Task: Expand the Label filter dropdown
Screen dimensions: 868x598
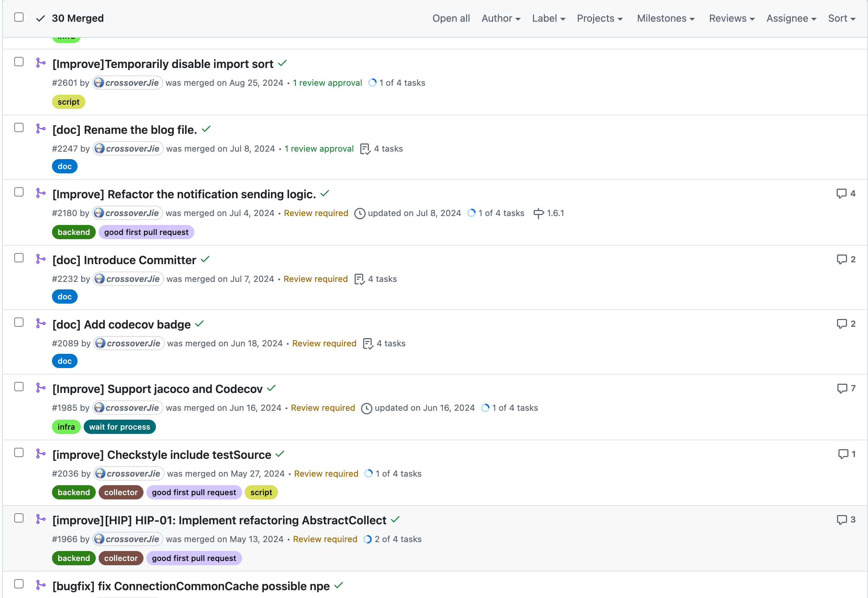Action: click(x=548, y=19)
